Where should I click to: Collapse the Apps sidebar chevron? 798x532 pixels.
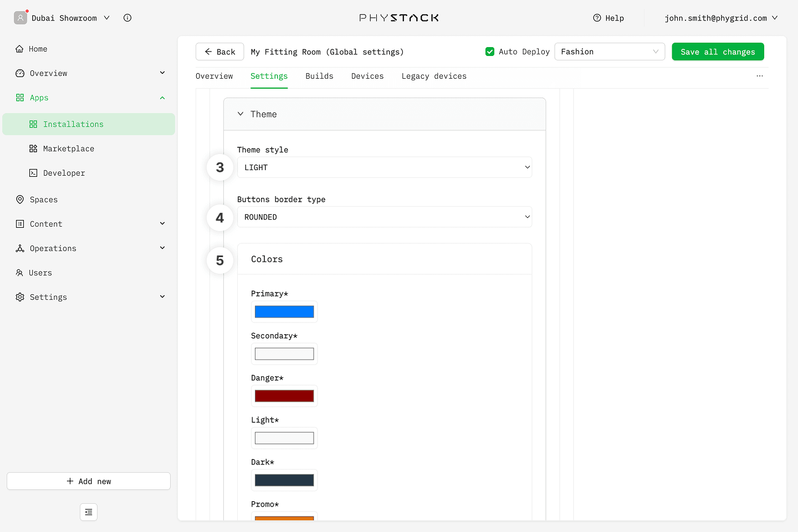(x=162, y=98)
